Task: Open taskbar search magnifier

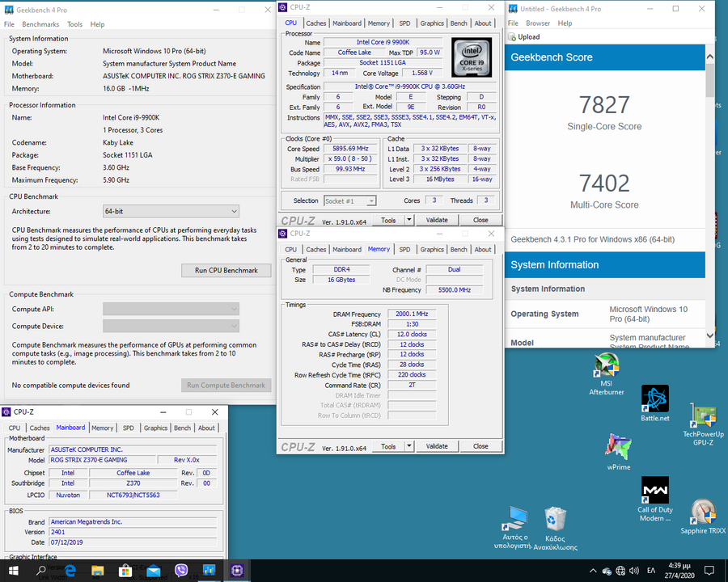Action: (x=41, y=571)
